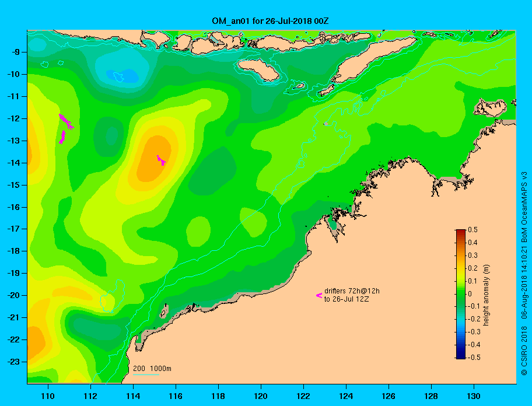Click the longitude axis label "128"
The height and width of the screenshot is (406, 532).
coord(431,396)
